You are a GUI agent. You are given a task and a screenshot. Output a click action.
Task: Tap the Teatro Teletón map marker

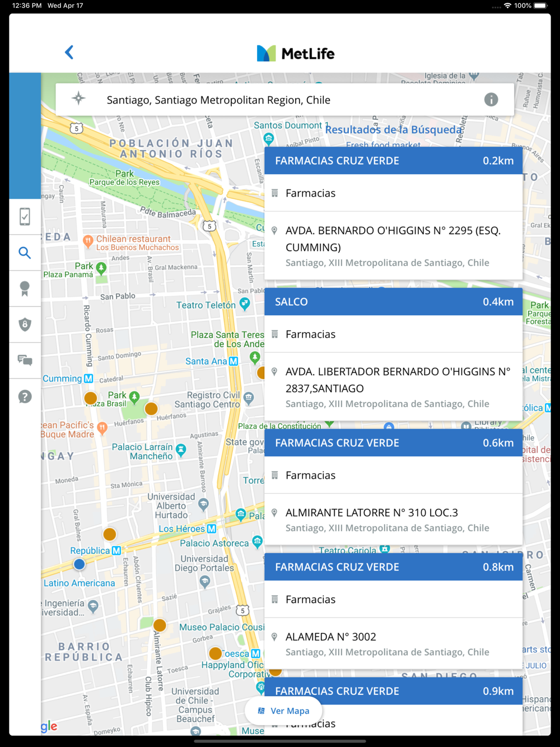245,304
